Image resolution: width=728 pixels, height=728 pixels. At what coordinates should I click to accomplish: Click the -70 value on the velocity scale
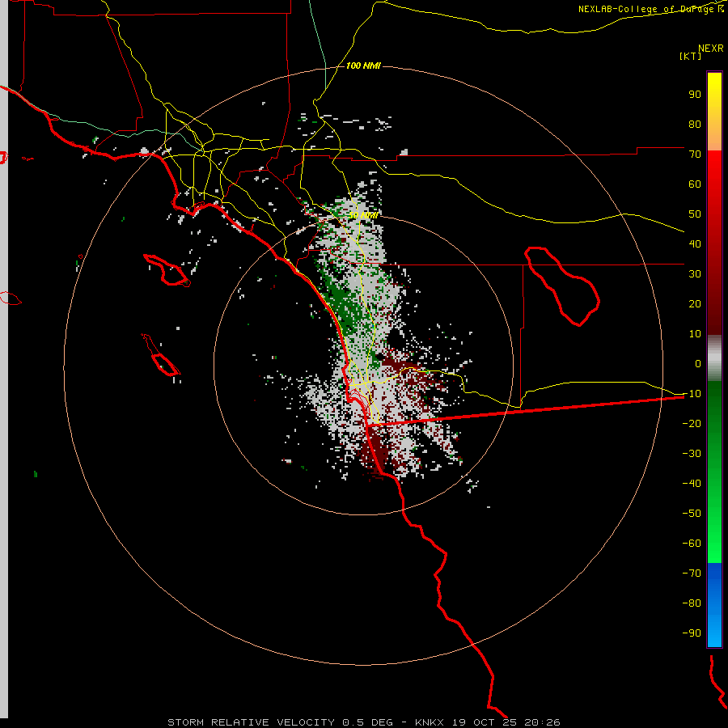point(692,573)
